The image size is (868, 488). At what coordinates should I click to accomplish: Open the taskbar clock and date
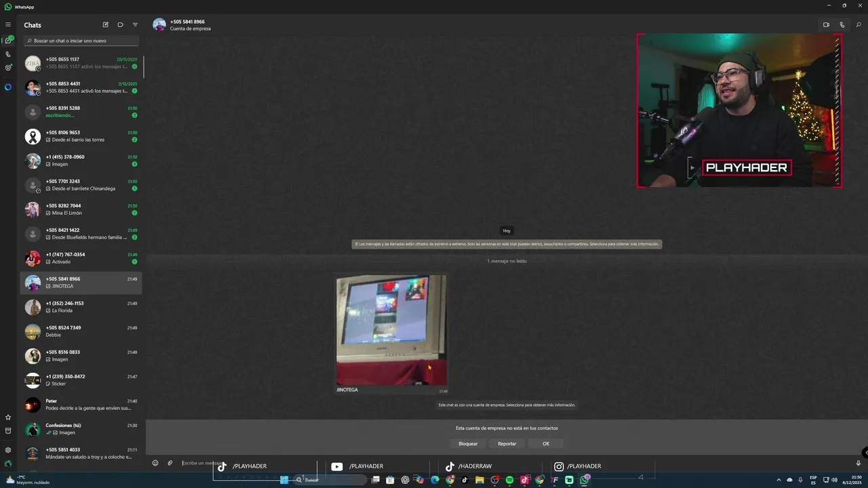pos(851,480)
